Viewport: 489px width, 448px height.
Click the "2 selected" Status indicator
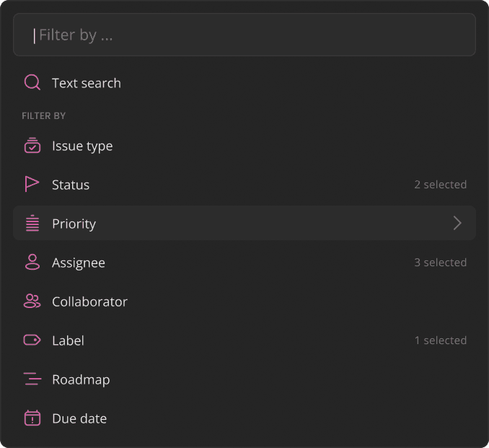point(440,185)
